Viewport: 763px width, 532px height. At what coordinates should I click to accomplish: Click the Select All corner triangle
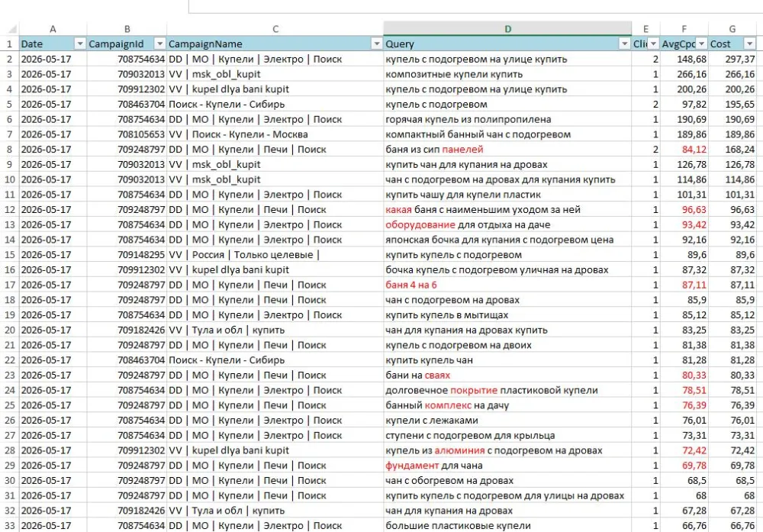click(10, 29)
